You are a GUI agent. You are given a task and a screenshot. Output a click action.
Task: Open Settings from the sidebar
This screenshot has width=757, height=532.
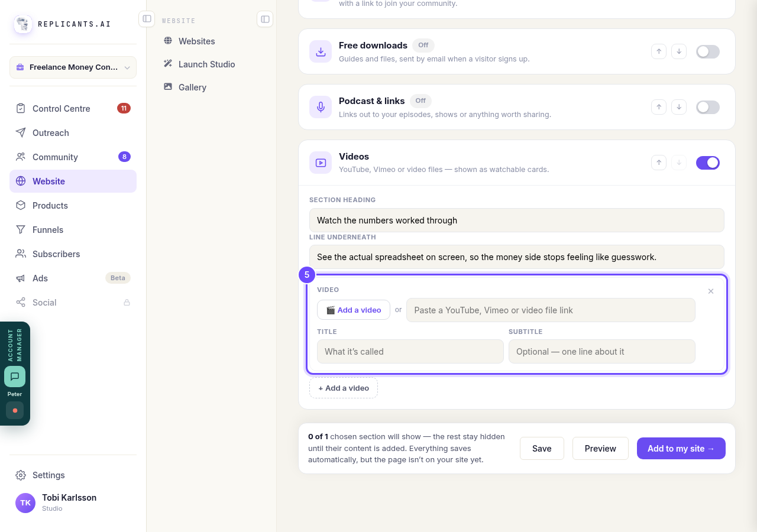pos(73,475)
